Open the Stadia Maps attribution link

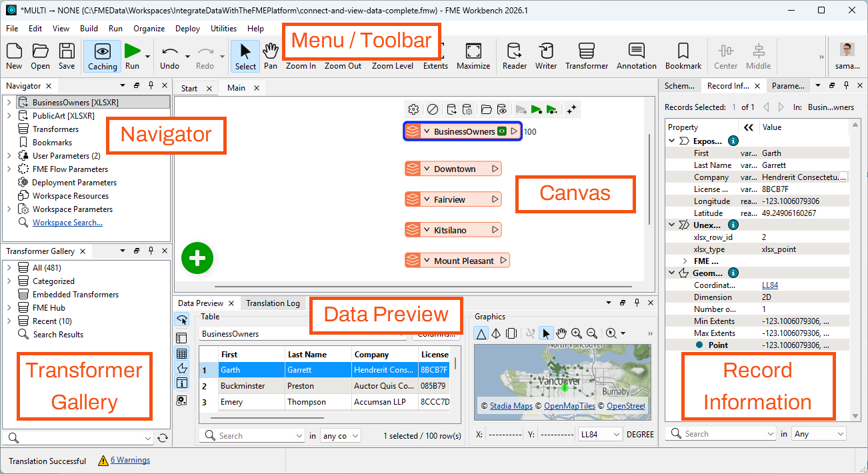[511, 405]
